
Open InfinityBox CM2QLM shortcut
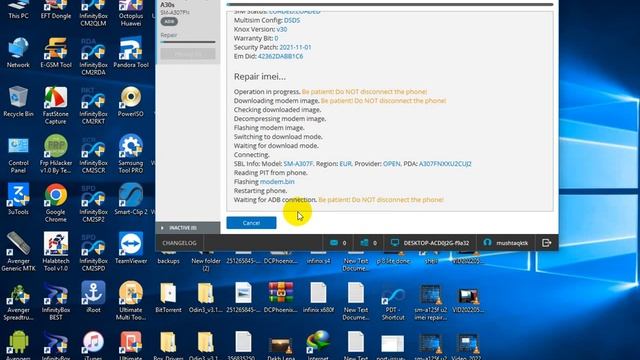pyautogui.click(x=93, y=13)
